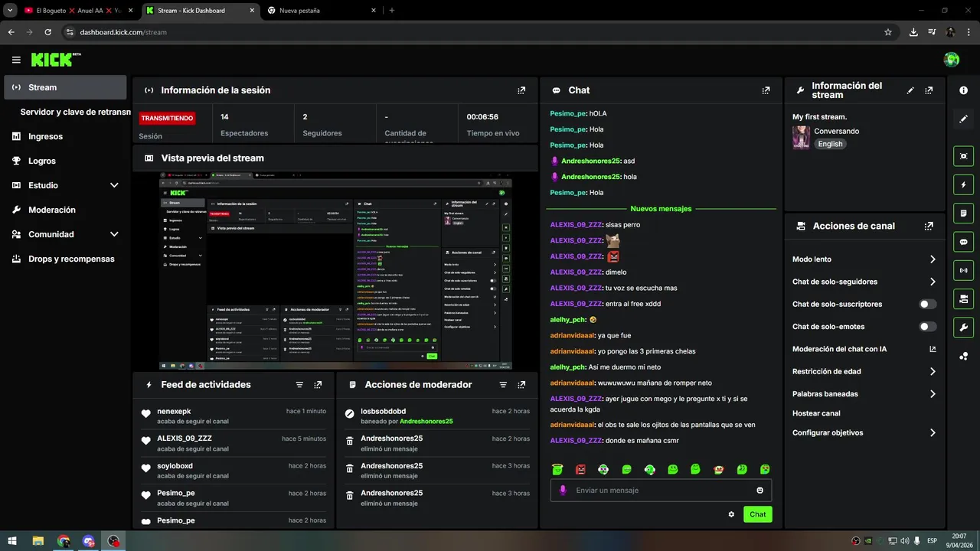Open the emote picker smiley icon

coord(760,491)
